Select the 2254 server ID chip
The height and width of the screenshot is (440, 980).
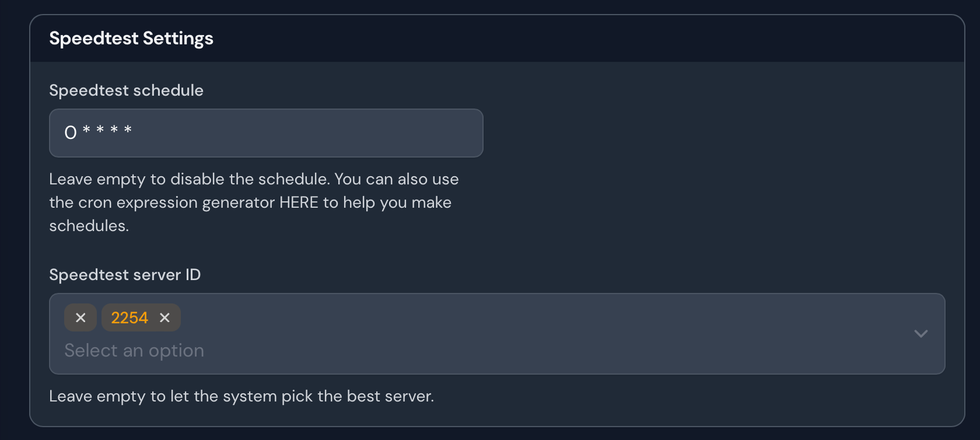click(129, 317)
